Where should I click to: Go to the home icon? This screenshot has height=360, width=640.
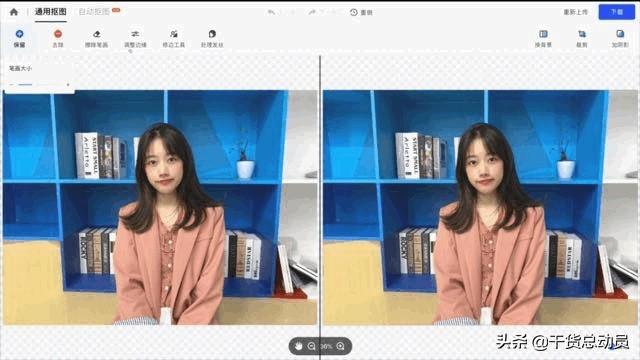tap(13, 12)
